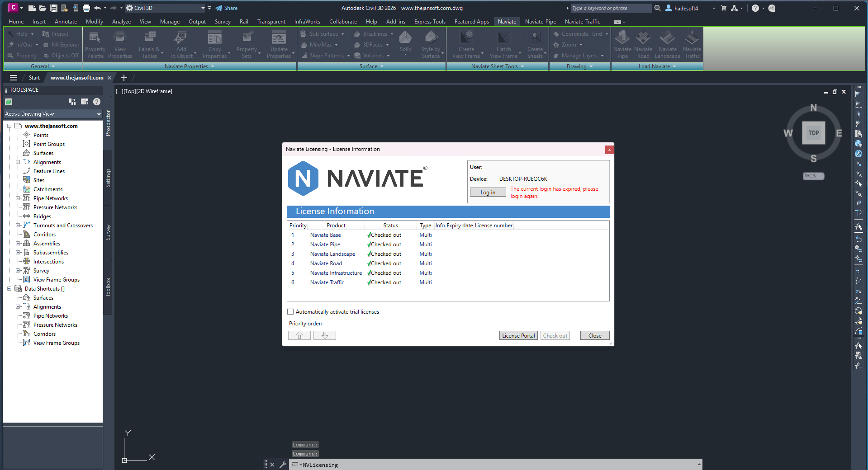Close the www.thejansoft.com drawing tab
The height and width of the screenshot is (470, 868).
pos(109,78)
